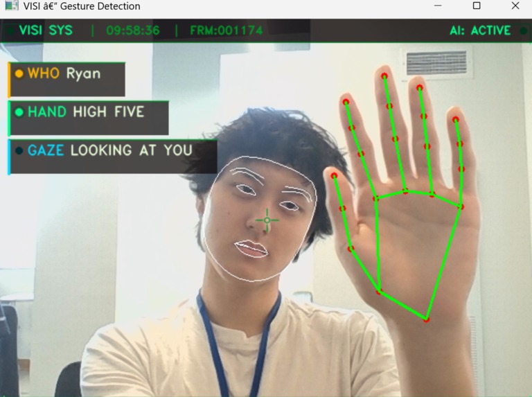Click the green nose crosshair marker
This screenshot has width=532, height=397.
point(267,220)
